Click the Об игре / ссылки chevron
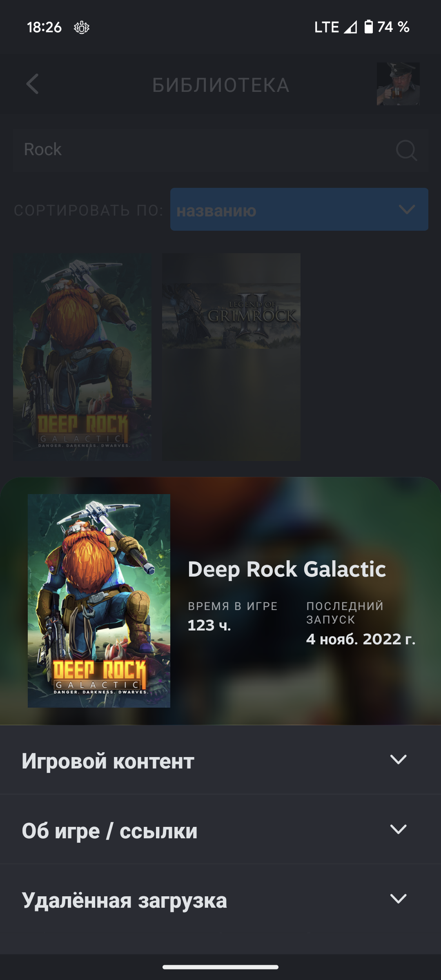Viewport: 441px width, 980px height. click(x=398, y=829)
